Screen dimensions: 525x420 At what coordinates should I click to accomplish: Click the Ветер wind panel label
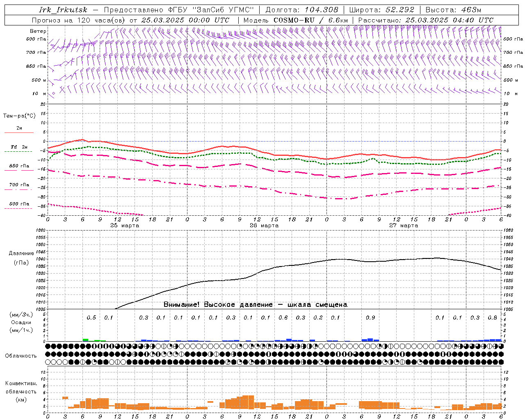point(38,31)
